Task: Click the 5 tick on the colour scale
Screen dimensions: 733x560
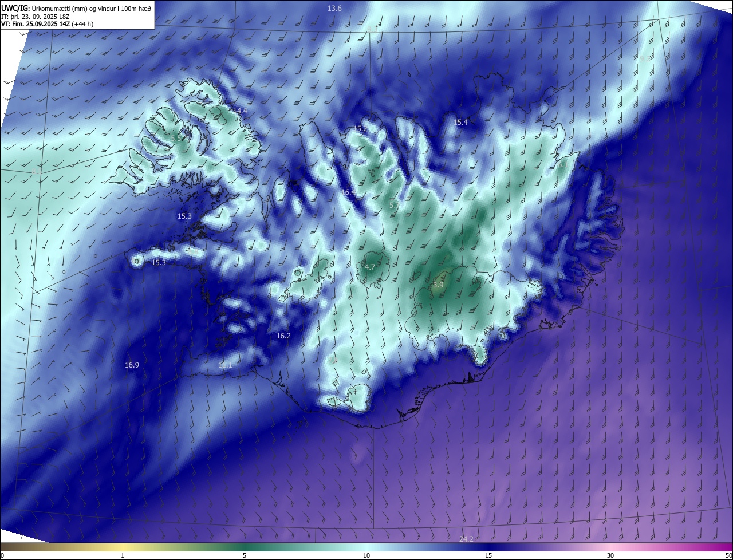Action: pos(245,555)
